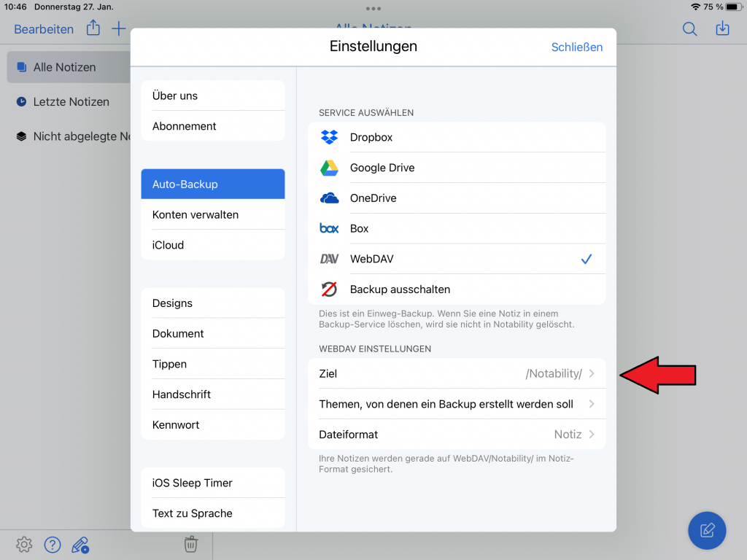Tap the share icon in top toolbar
747x560 pixels.
pyautogui.click(x=93, y=29)
